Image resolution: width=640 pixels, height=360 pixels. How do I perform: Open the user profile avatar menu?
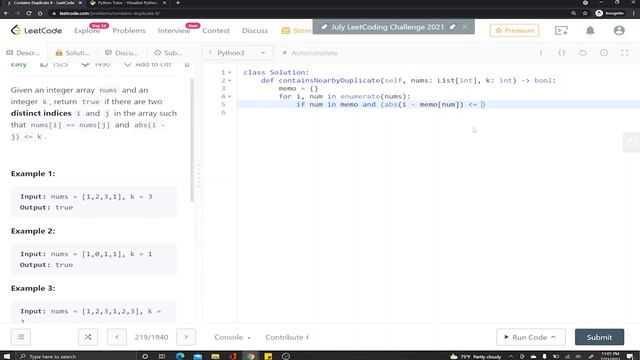pyautogui.click(x=619, y=31)
